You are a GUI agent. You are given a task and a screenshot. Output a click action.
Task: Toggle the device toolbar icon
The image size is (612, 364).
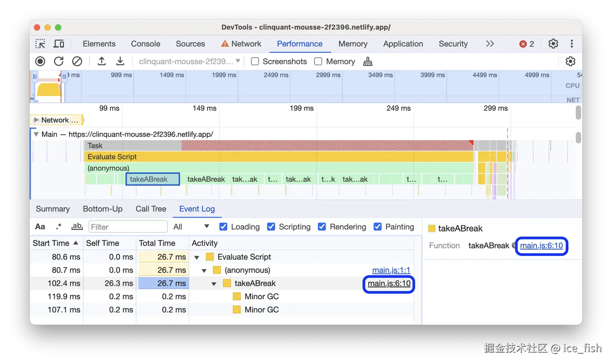click(59, 44)
